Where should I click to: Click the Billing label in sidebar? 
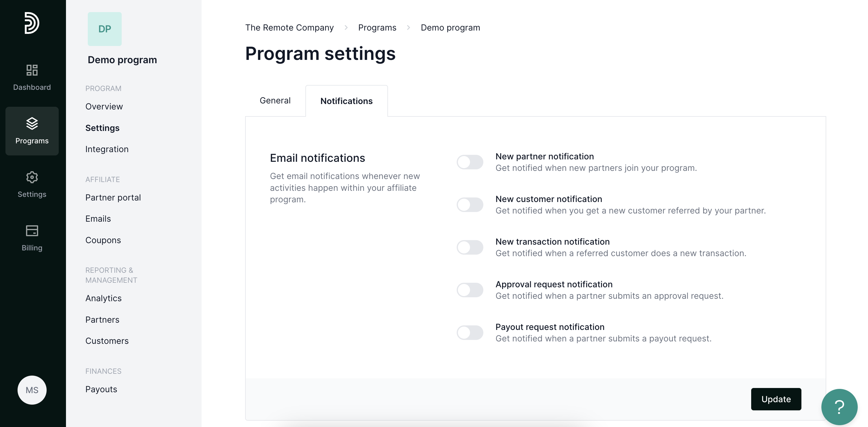32,248
